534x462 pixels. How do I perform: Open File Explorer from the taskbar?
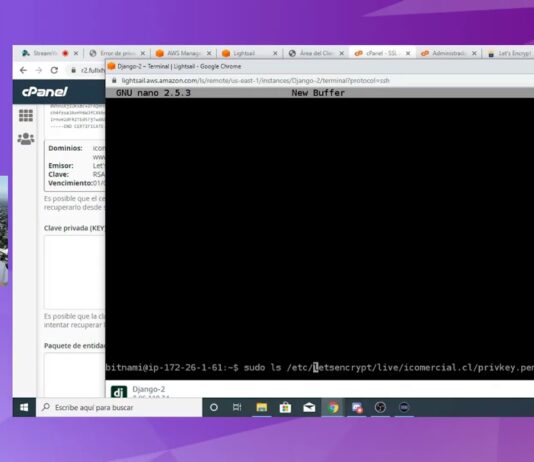point(262,407)
